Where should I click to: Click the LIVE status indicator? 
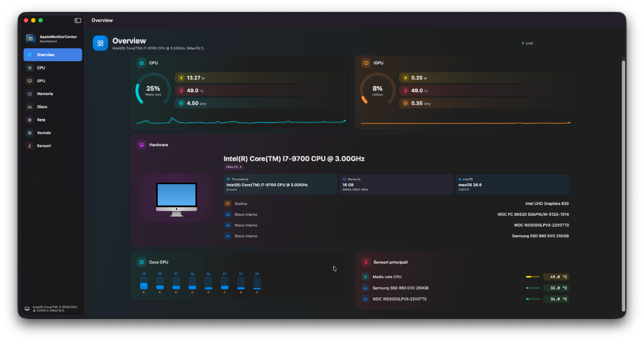coord(528,43)
